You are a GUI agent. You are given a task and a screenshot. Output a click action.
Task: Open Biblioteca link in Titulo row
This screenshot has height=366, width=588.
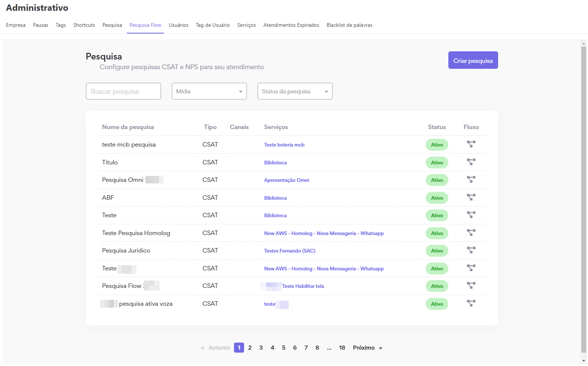pos(275,163)
